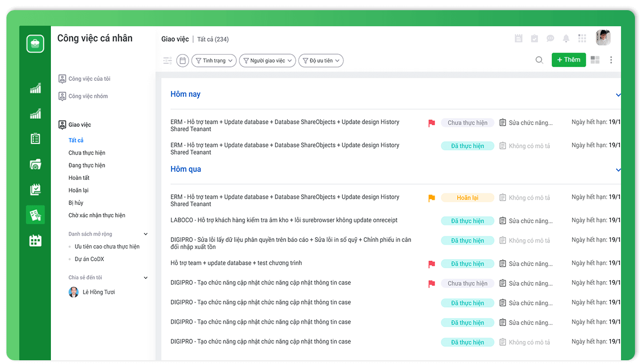This screenshot has height=364, width=643.
Task: Click the circular calendar filter icon
Action: 183,60
